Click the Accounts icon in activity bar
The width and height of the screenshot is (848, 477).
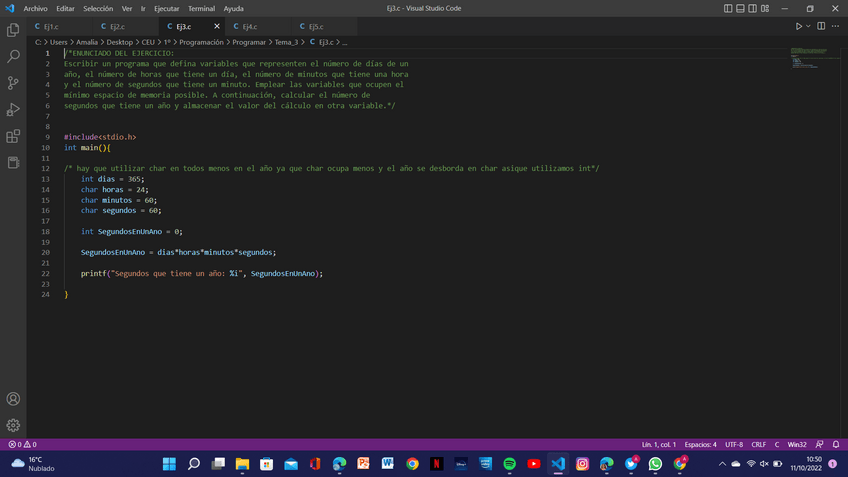[13, 399]
